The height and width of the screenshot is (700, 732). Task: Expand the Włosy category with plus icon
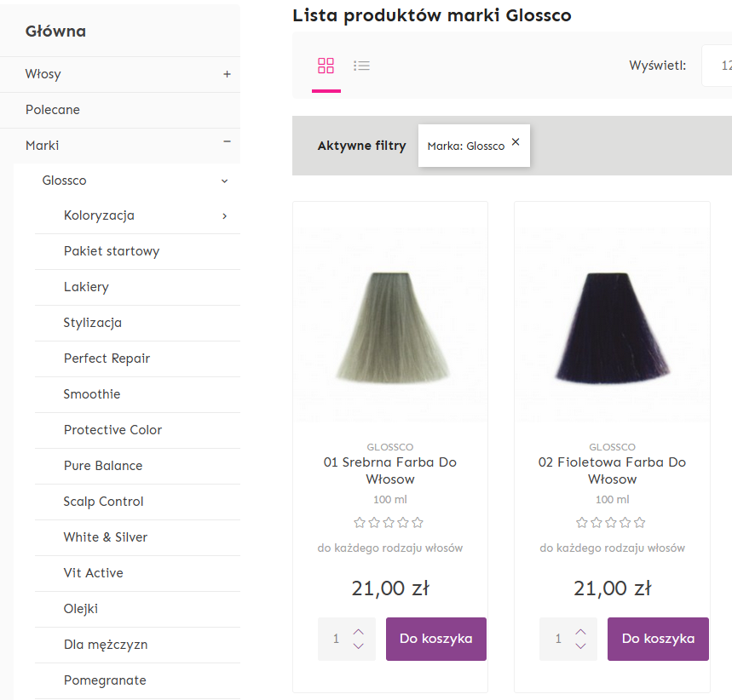[227, 74]
